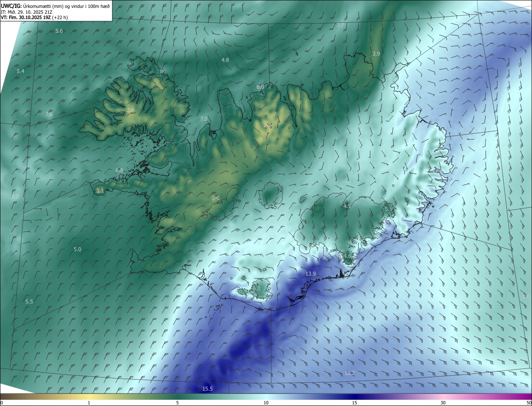Select the 30 tick on the color scale
Screen dimensions: 532x406
(443, 403)
